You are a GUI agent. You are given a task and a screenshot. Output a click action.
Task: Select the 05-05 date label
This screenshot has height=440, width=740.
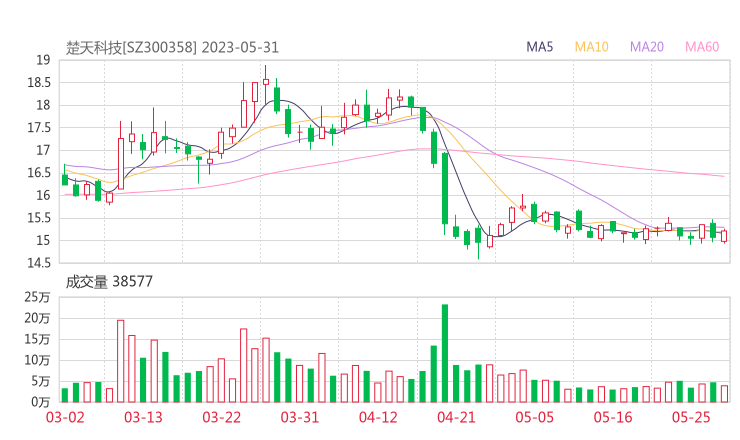[534, 417]
